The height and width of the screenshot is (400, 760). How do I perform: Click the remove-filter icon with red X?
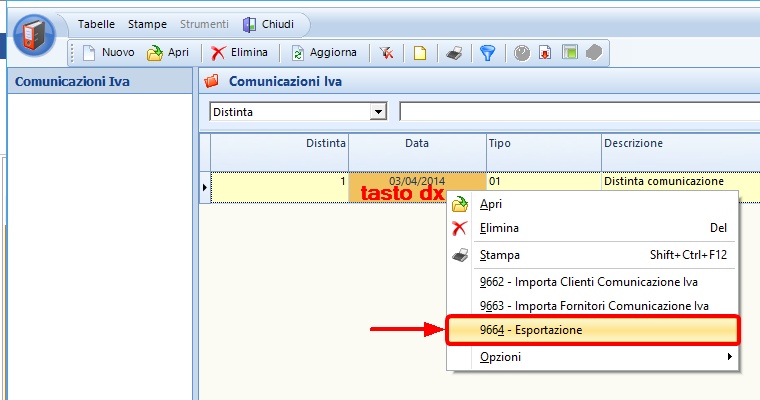(386, 52)
